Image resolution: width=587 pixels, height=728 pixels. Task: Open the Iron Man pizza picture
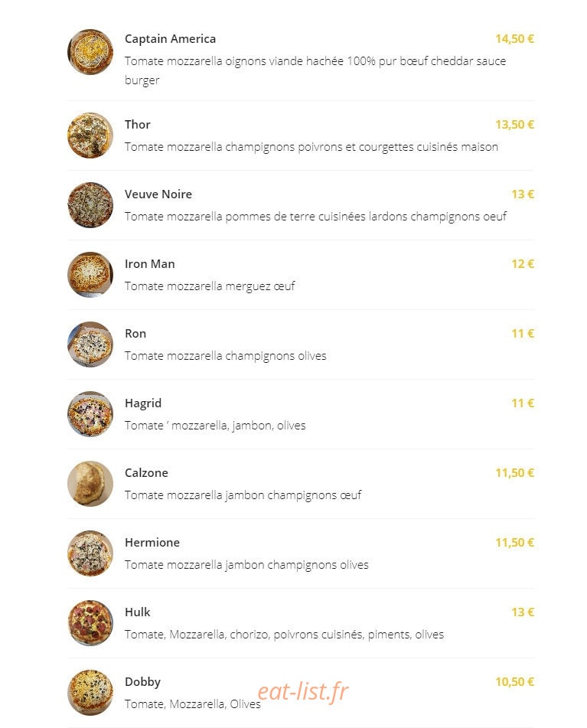click(x=90, y=275)
